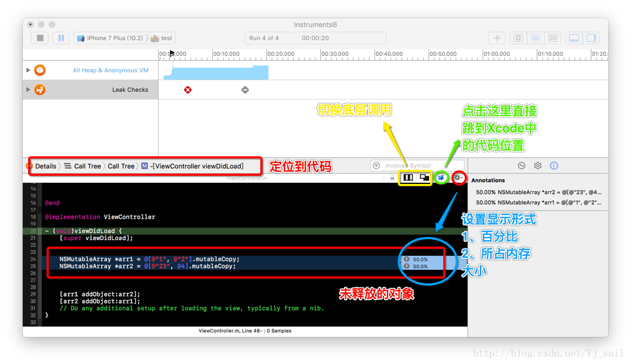Screen dimensions: 631x364
Task: Click the side-by-side source view icon
Action: coord(409,177)
